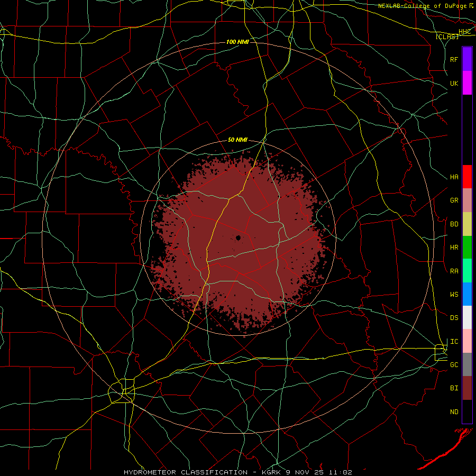Click the '[CLAS]' units label

pos(447,36)
